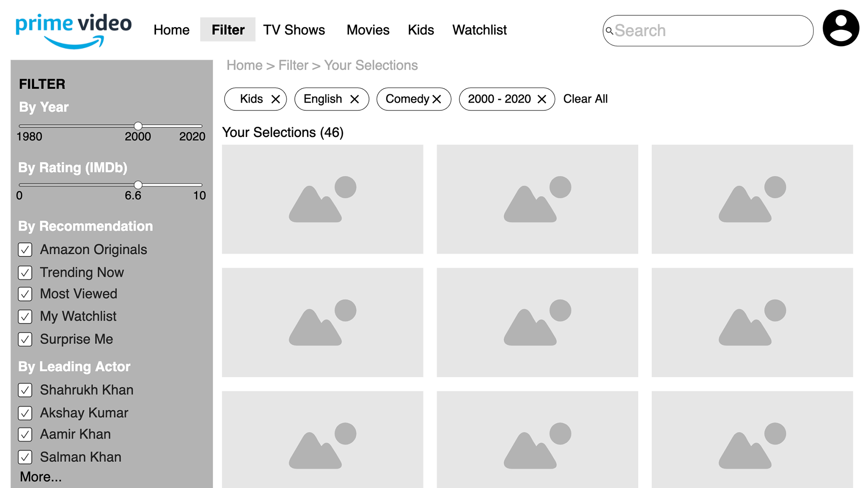
Task: Remove the Comedy filter chip X
Action: click(x=436, y=99)
